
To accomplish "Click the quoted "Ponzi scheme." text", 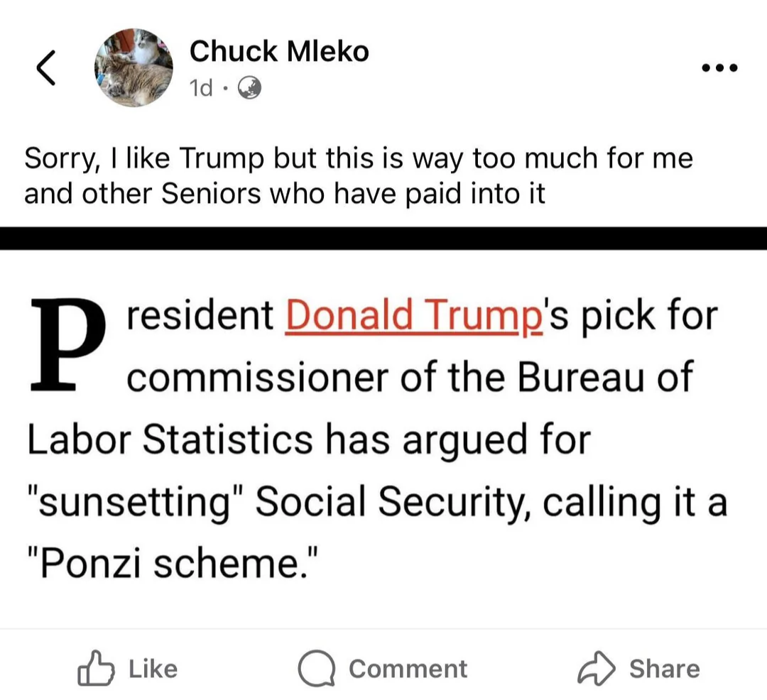I will (x=170, y=565).
